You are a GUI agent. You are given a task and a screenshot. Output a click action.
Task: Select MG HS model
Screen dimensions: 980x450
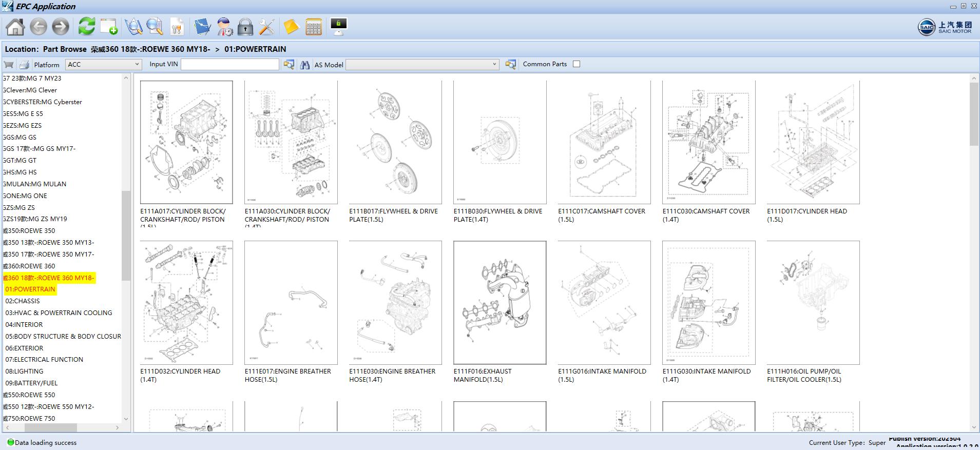coord(20,172)
